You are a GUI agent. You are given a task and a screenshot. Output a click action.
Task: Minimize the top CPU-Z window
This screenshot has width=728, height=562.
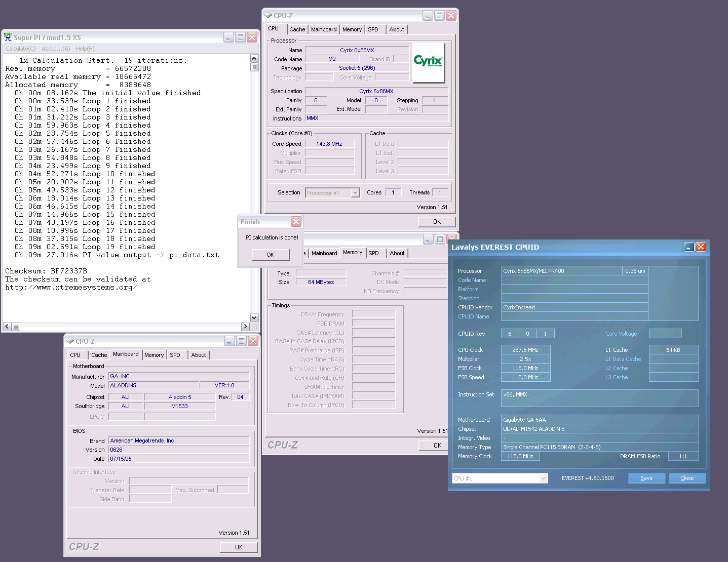428,15
